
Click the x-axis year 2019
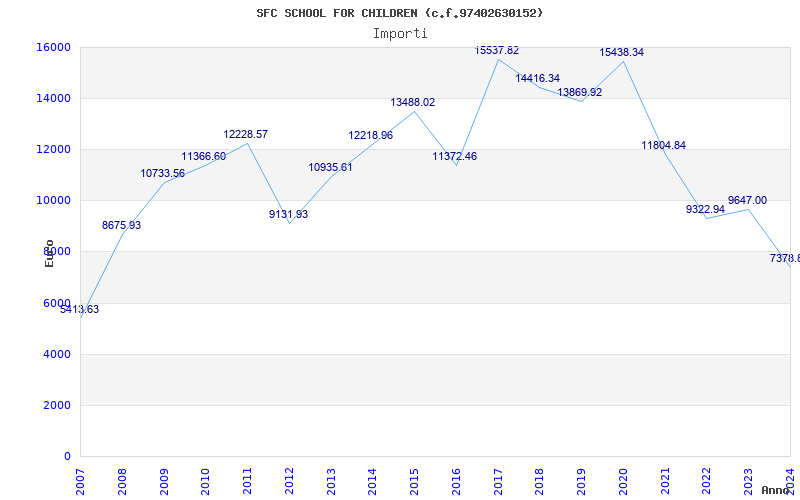pos(582,482)
